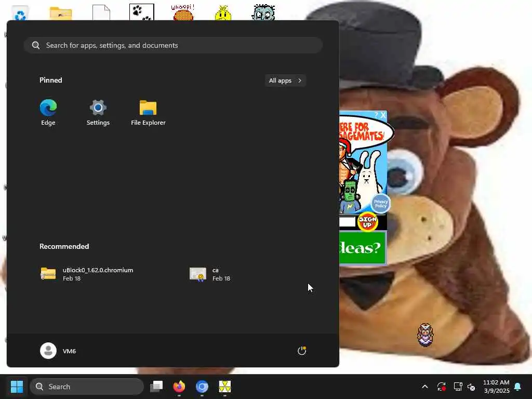Open the recommended 'ca' certificate file

210,274
